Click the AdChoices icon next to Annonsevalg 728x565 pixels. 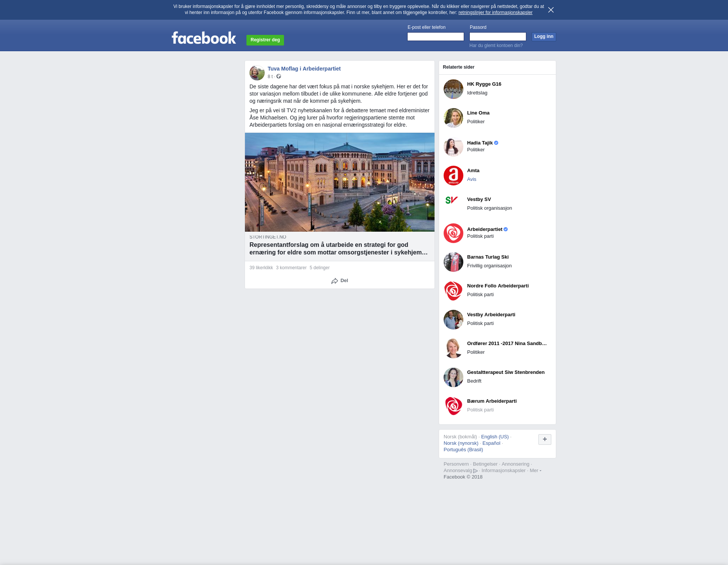pos(475,471)
